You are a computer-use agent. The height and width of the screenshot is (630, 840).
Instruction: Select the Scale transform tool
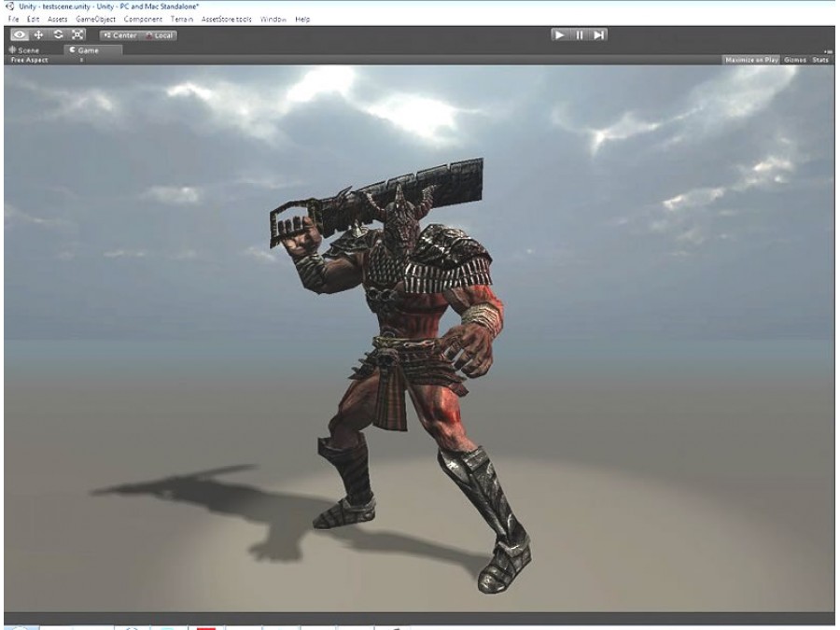[77, 35]
